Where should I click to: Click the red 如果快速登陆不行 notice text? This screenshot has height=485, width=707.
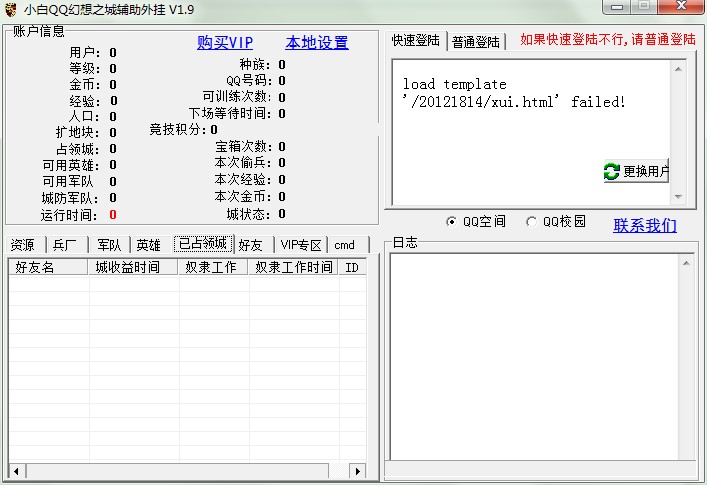[x=608, y=40]
